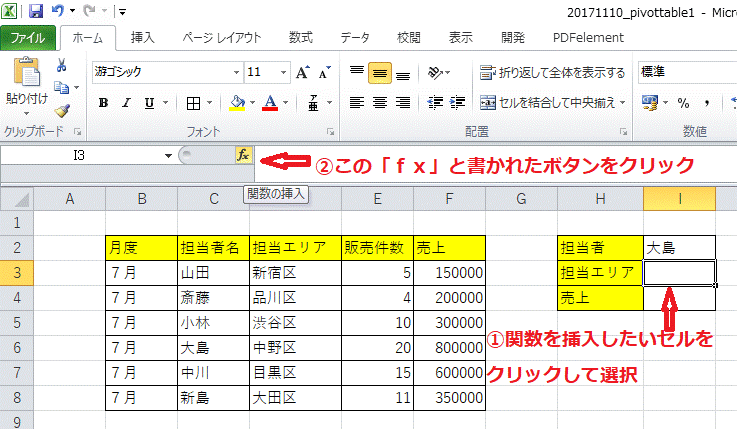This screenshot has height=429, width=737.
Task: Click the percent style icon
Action: (x=684, y=103)
